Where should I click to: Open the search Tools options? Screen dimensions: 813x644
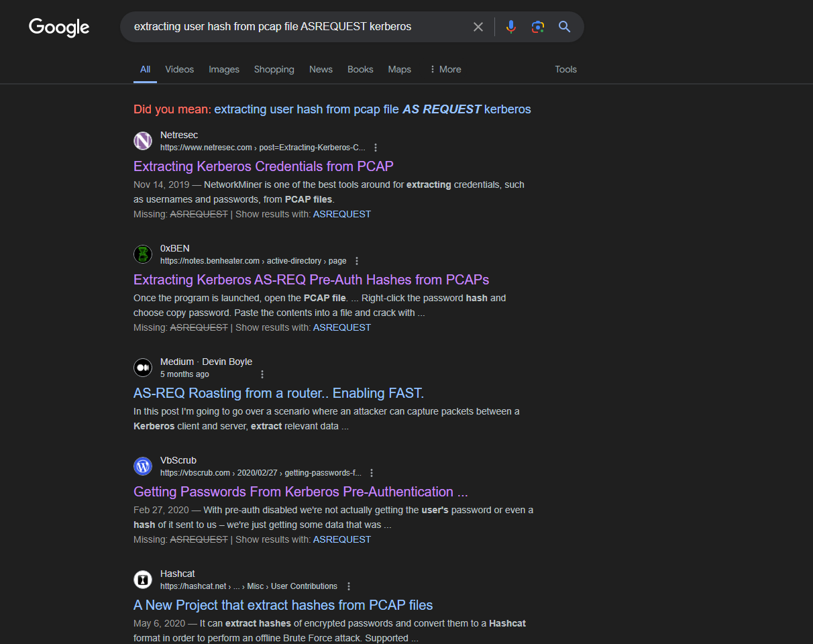[565, 69]
